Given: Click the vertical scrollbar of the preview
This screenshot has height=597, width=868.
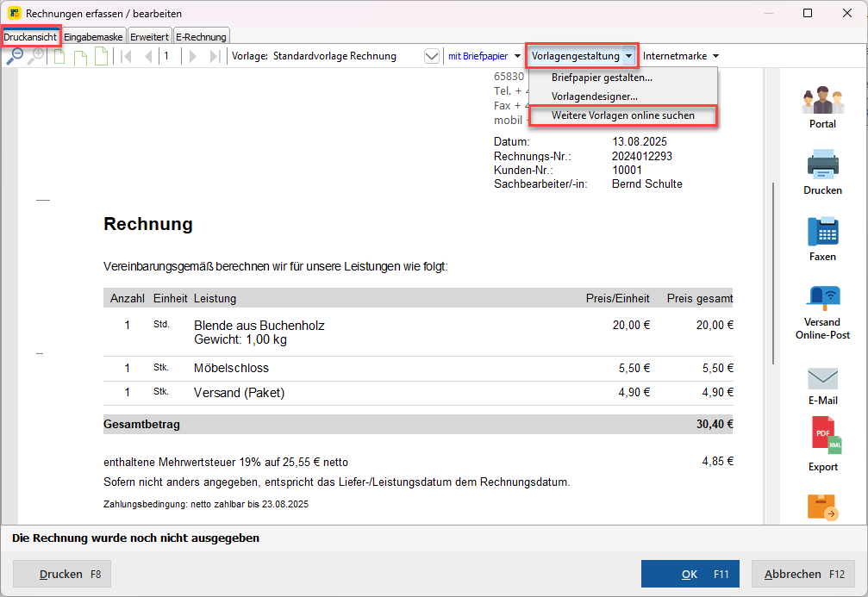Looking at the screenshot, I should coord(773,273).
